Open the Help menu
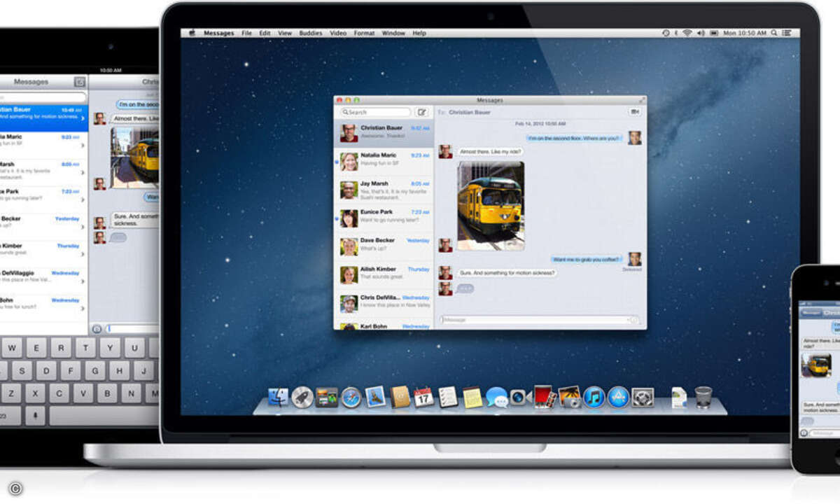 pos(419,33)
